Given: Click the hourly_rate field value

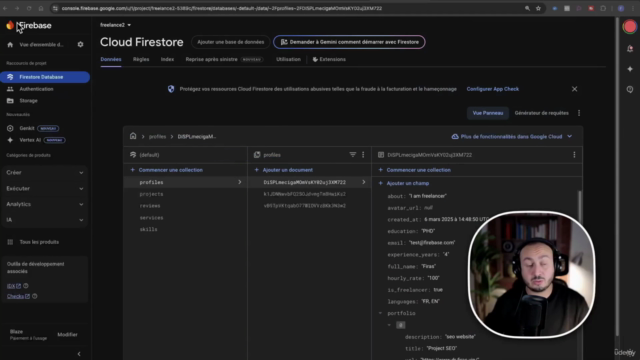Looking at the screenshot, I should pos(433,278).
